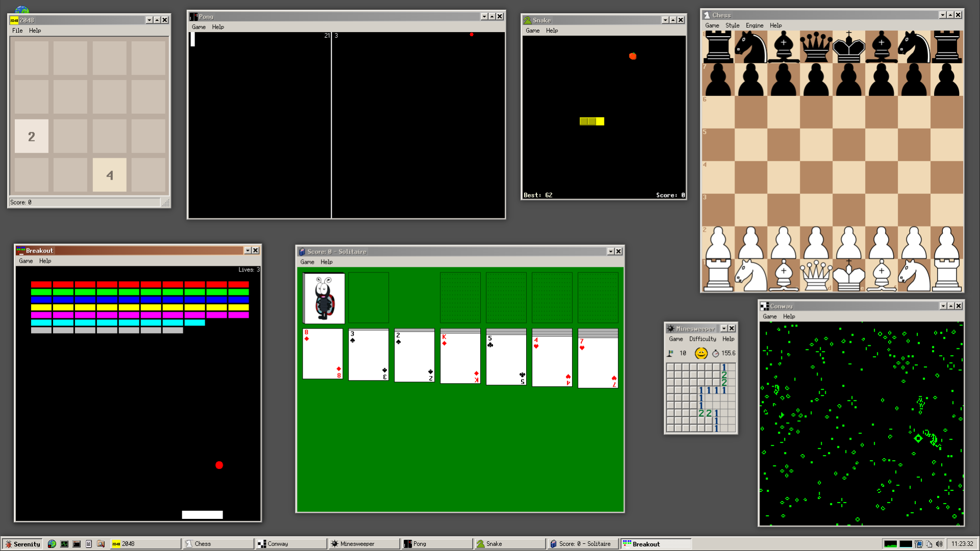Viewport: 980px width, 551px height.
Task: Minimize the Snake window with down-arrow
Action: 665,20
